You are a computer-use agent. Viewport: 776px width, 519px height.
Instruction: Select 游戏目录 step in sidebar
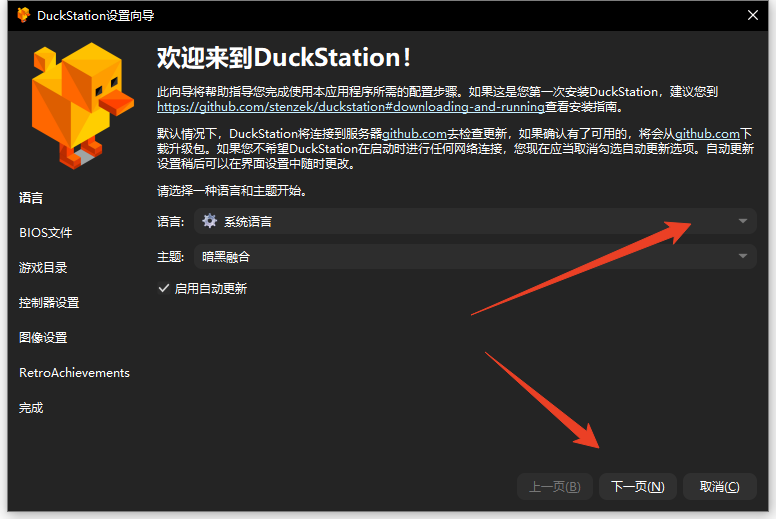[43, 268]
